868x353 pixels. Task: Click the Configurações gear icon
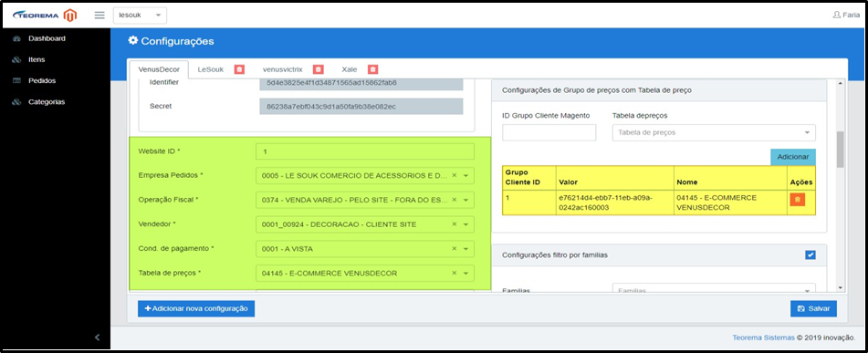coord(132,40)
